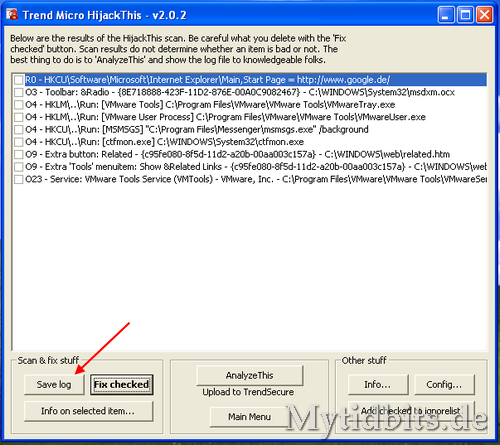The width and height of the screenshot is (500, 445).
Task: Select the VMwareTray.exe row text
Action: (x=210, y=105)
